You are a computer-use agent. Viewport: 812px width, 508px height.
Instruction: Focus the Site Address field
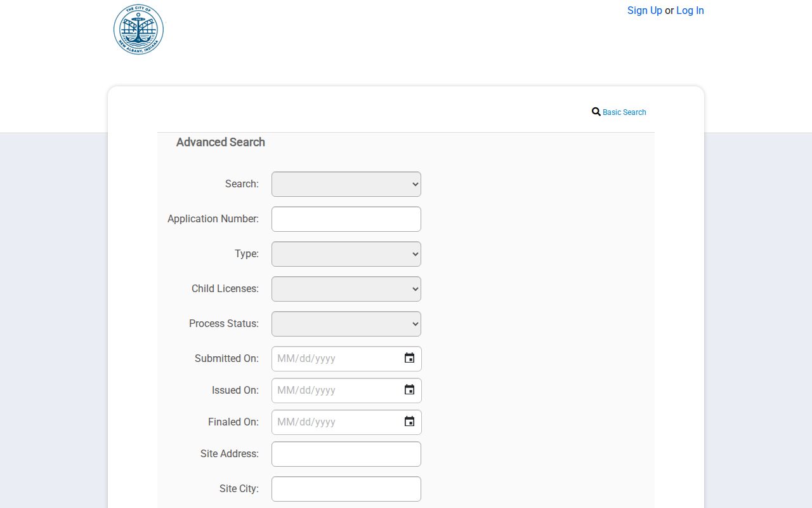point(346,454)
